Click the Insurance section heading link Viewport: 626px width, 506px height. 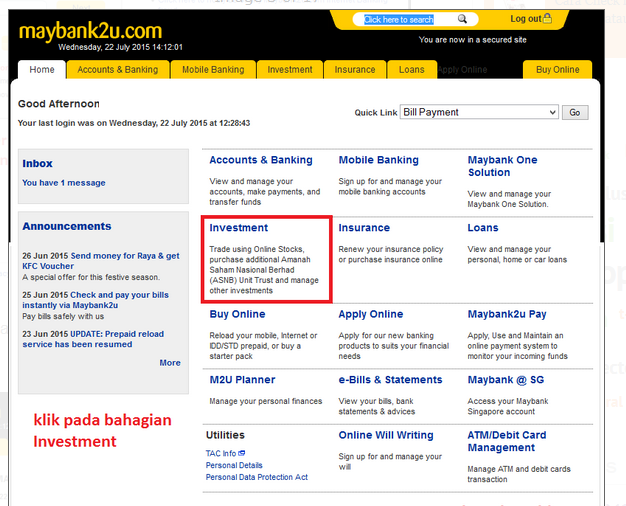click(x=364, y=228)
